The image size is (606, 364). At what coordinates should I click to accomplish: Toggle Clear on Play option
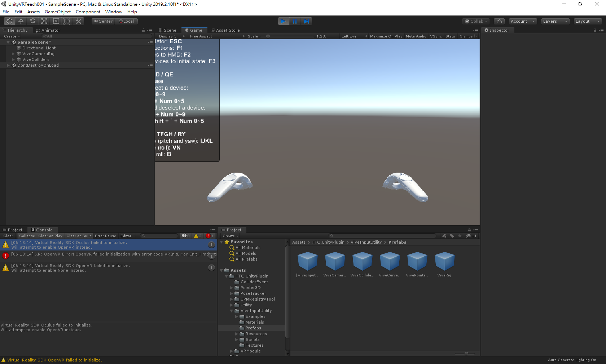coord(50,236)
